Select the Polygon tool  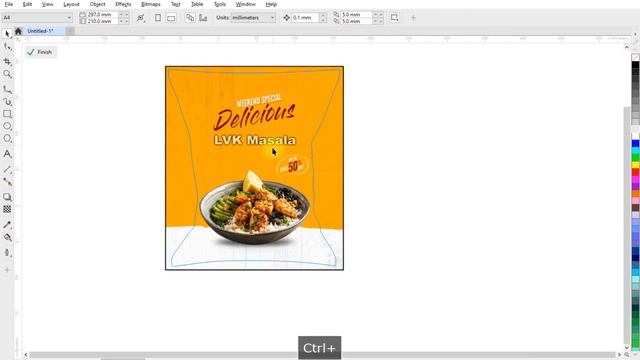pyautogui.click(x=7, y=139)
